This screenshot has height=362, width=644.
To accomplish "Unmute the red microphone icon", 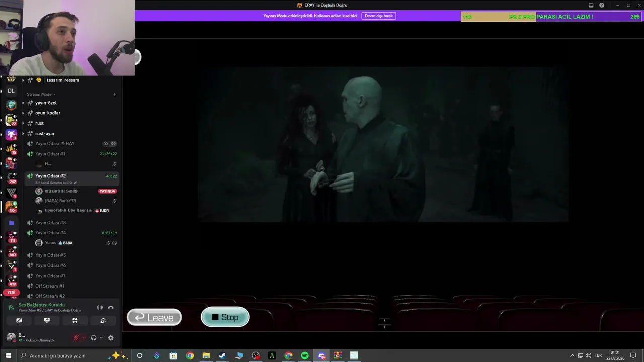I will 76,338.
